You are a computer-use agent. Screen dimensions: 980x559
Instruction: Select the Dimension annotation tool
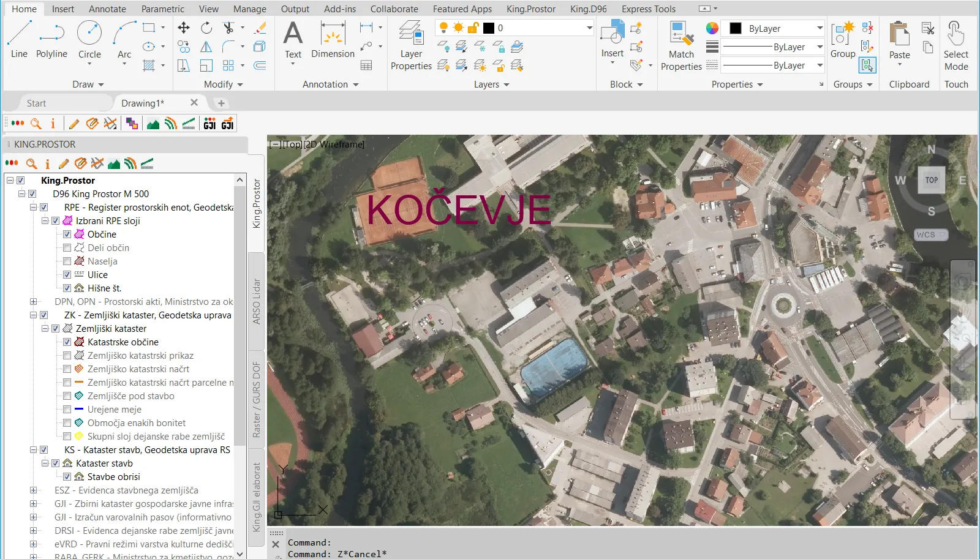tap(333, 39)
